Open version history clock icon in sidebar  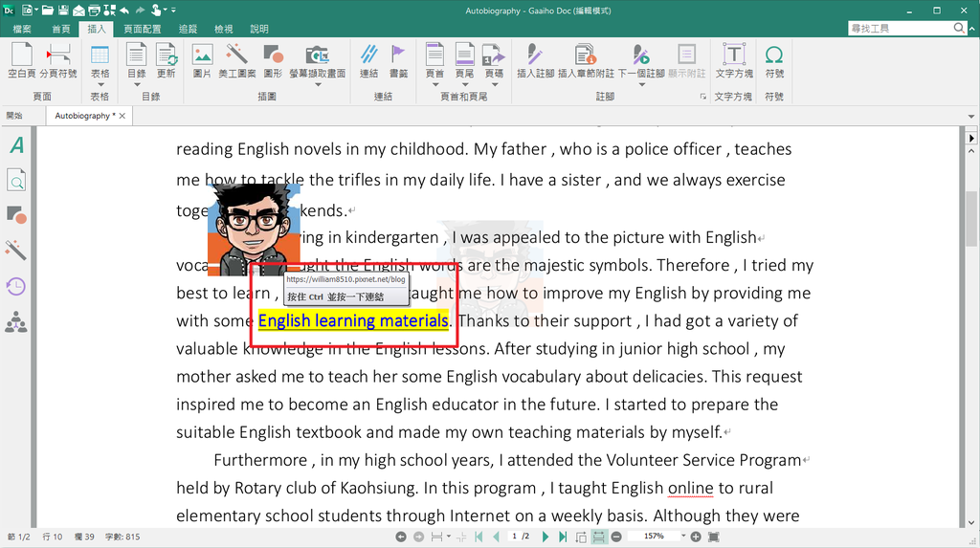(x=16, y=286)
